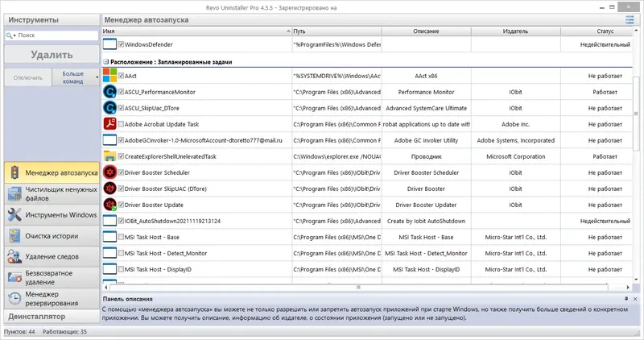Screen dimensions: 644x340
Task: Uncheck the AAct checkbox
Action: (121, 76)
